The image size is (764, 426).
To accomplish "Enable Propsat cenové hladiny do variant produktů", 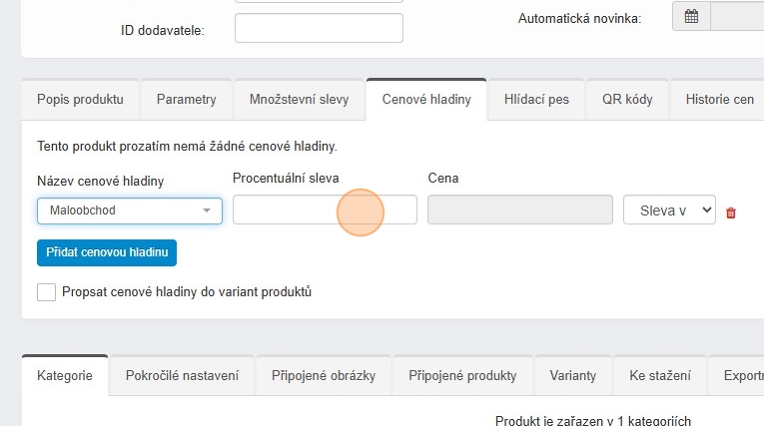I will pos(46,292).
